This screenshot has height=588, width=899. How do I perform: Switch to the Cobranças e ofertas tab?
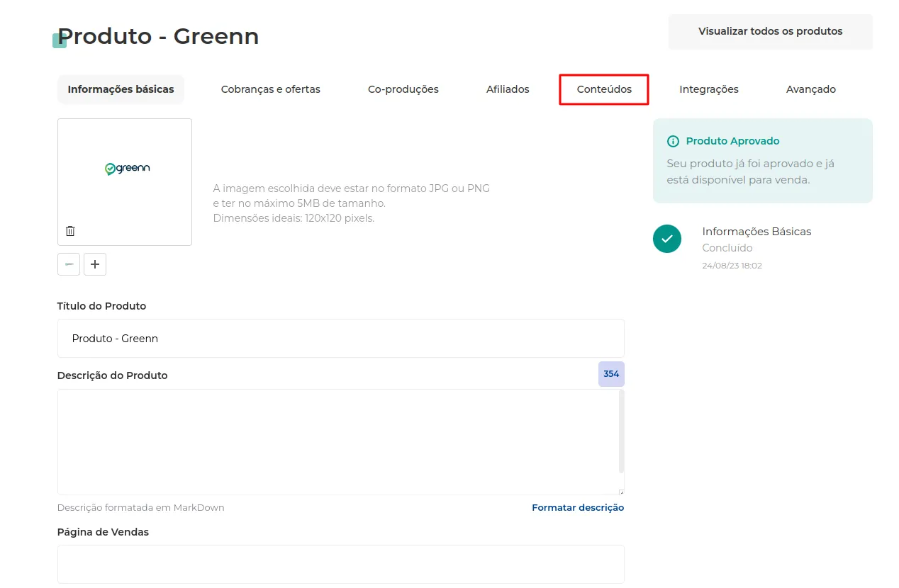tap(271, 89)
